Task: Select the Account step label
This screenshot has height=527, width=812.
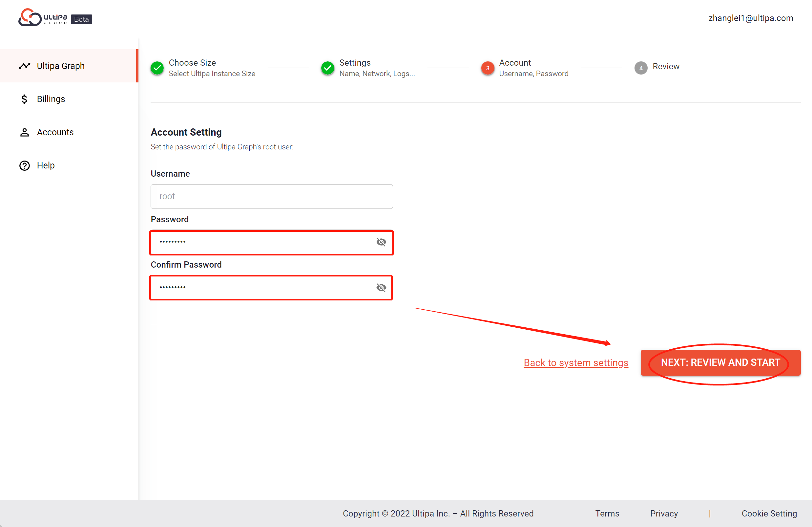Action: [515, 62]
